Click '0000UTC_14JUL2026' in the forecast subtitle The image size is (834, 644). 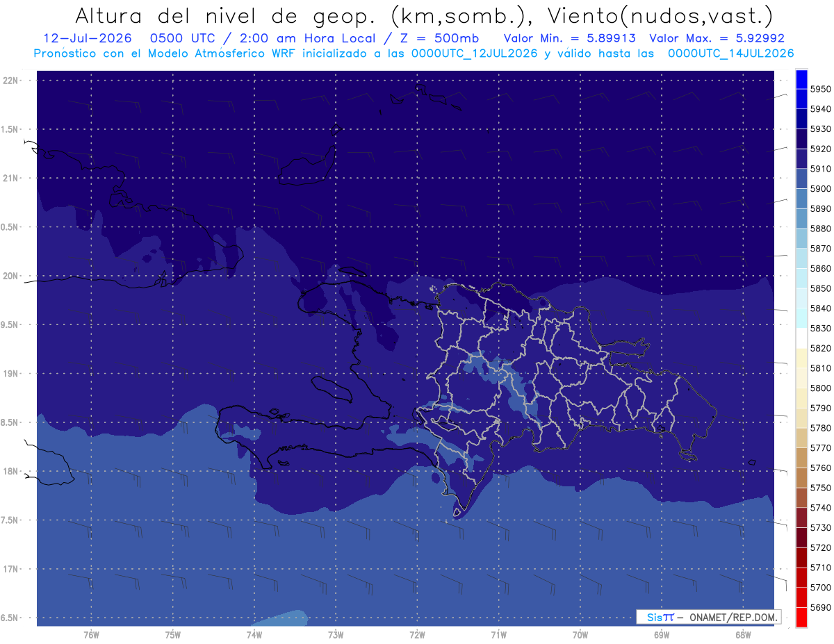tap(730, 53)
